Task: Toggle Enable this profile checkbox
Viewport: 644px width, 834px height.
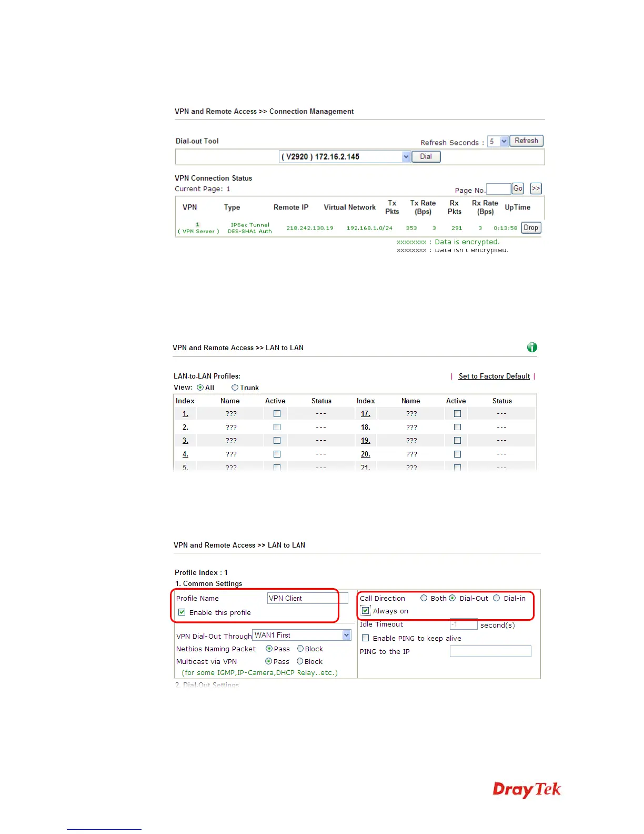Action: click(182, 612)
